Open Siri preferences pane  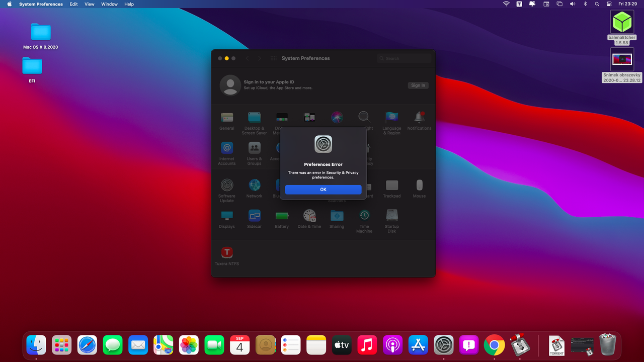(337, 118)
